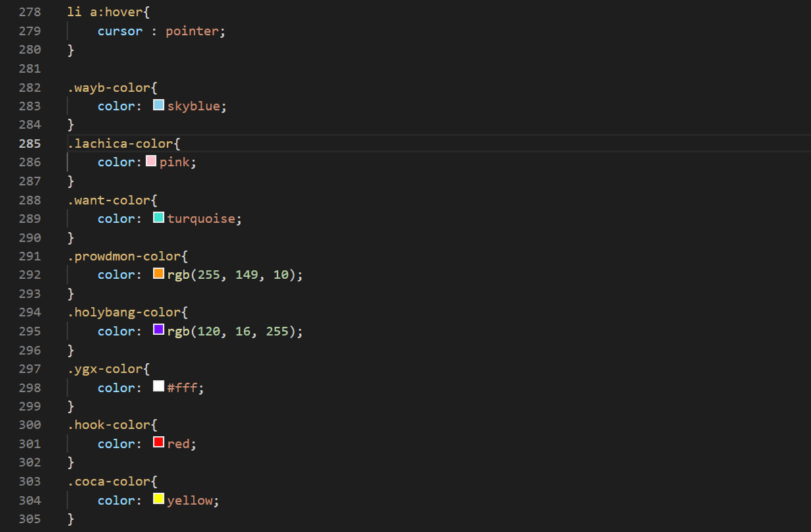Click the '.holybang-color' selector
Viewport: 811px width, 532px height.
pos(124,312)
